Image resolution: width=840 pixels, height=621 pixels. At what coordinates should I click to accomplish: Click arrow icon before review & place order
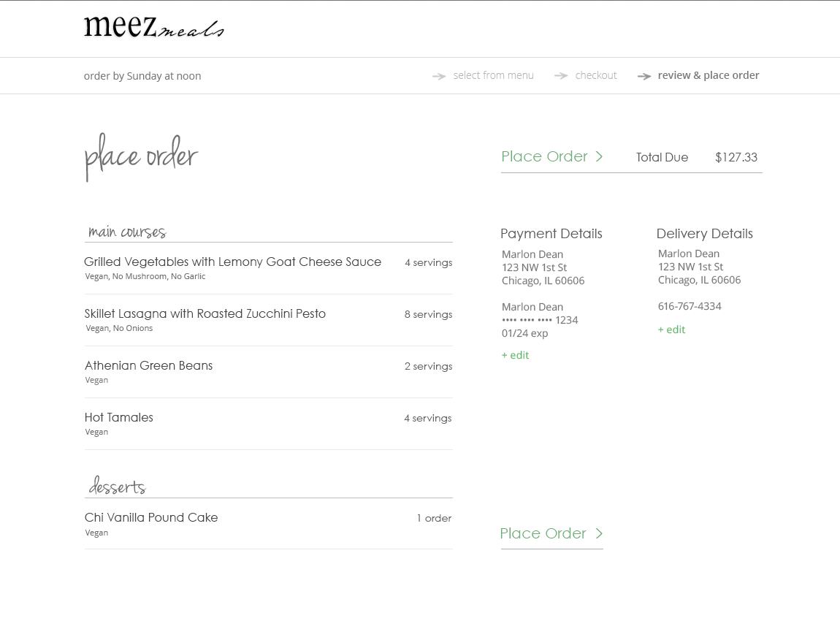(x=644, y=76)
